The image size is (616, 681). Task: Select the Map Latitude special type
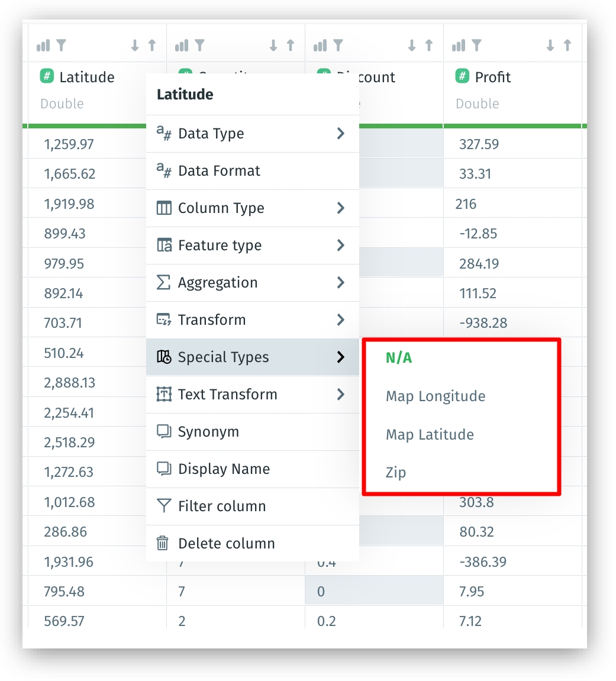[430, 435]
